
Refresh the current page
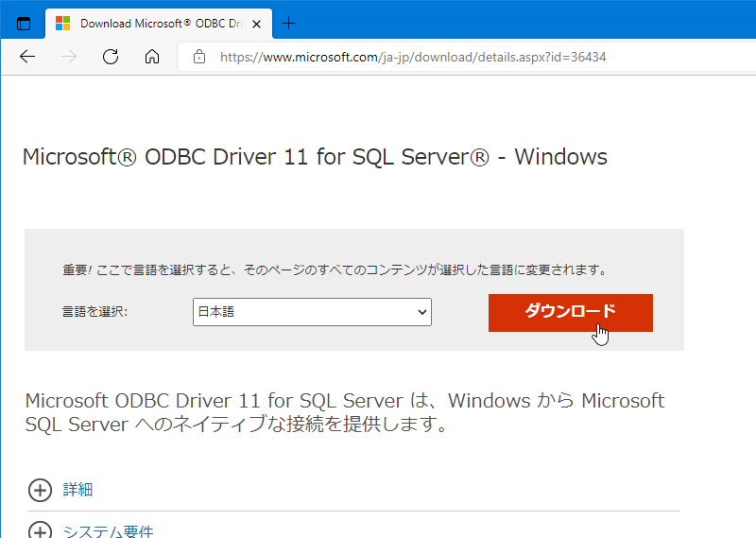tap(111, 57)
